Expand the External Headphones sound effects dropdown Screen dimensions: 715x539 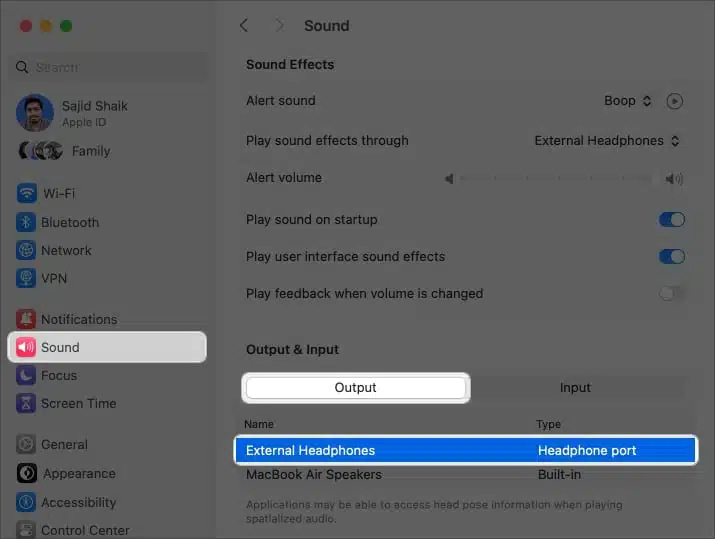(x=607, y=141)
